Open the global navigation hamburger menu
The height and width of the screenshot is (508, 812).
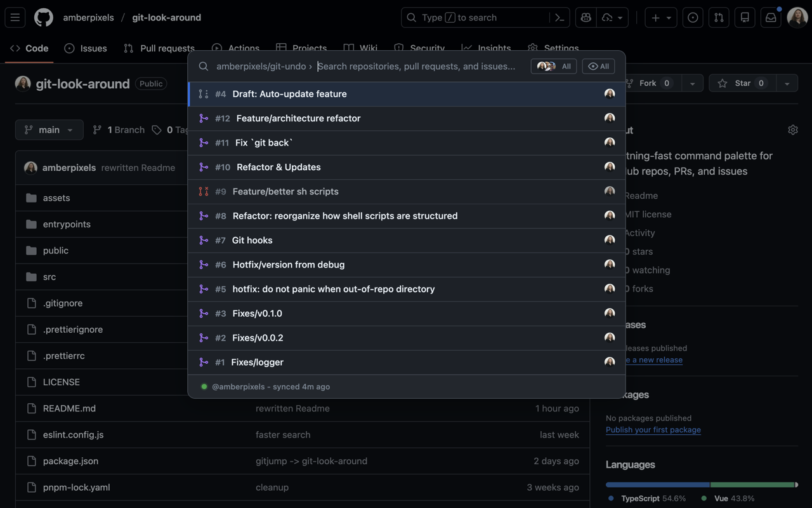coord(15,17)
